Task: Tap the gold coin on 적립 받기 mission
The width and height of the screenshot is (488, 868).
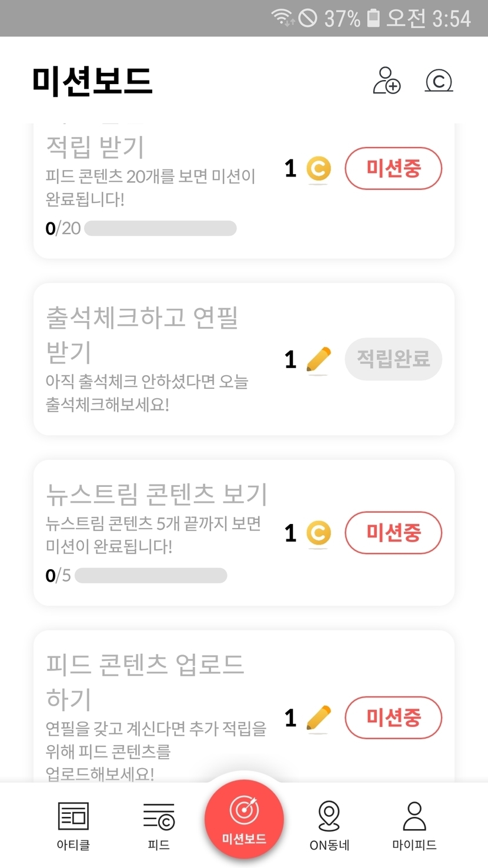Action: coord(318,169)
